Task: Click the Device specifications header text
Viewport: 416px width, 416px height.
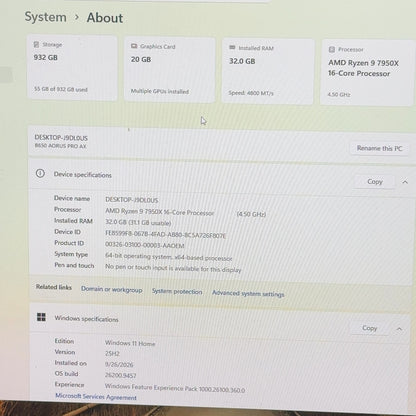Action: [x=83, y=175]
